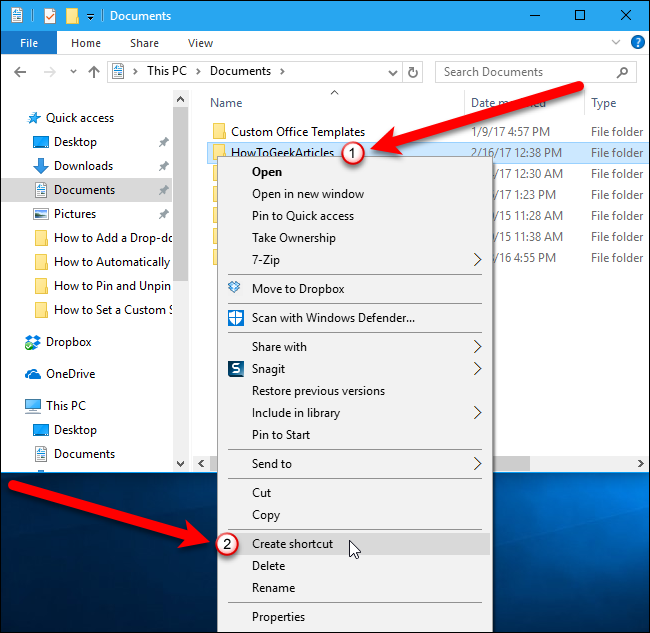Expand the Send to submenu

click(x=355, y=464)
